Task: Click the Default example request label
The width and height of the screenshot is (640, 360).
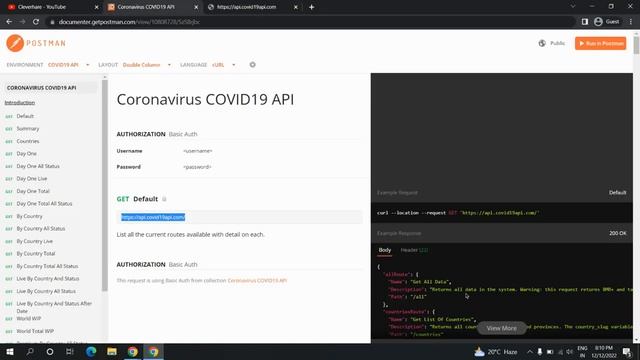Action: point(617,192)
